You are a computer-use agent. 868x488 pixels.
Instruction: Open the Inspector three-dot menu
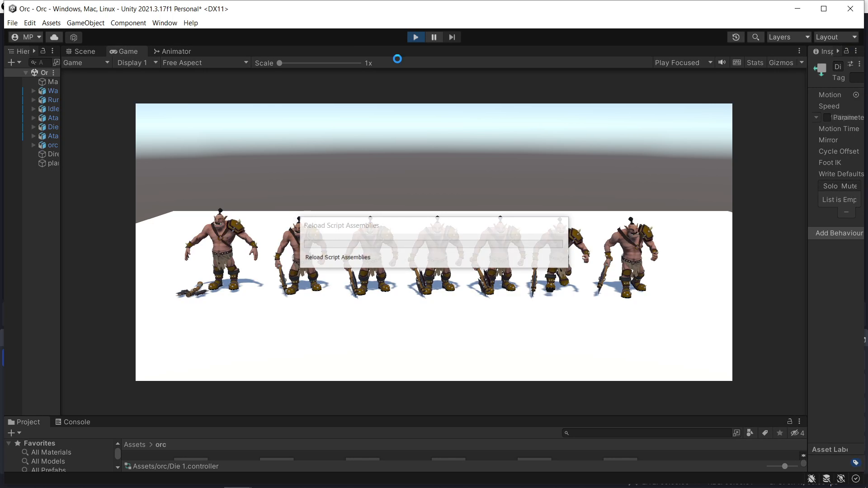856,51
